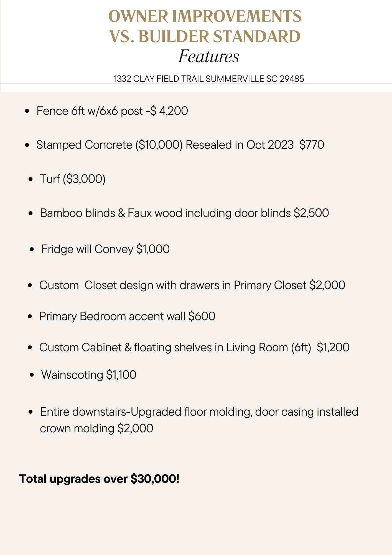Image resolution: width=392 pixels, height=555 pixels.
Task: Click the Fridge will Convey $1,000 item
Action: pyautogui.click(x=105, y=249)
